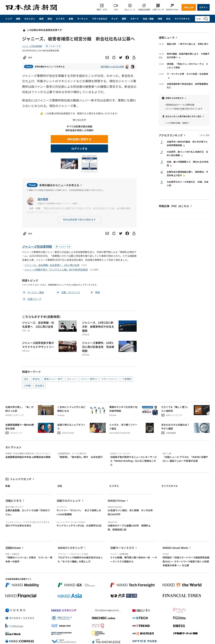
Task: Open the restructuring diagram thumbnail
Action: (89, 164)
